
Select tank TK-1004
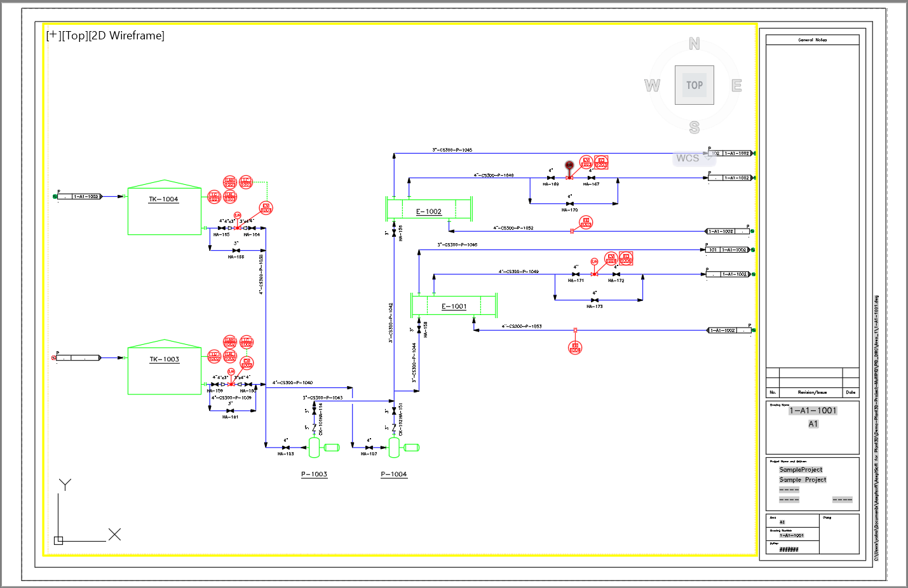(165, 208)
